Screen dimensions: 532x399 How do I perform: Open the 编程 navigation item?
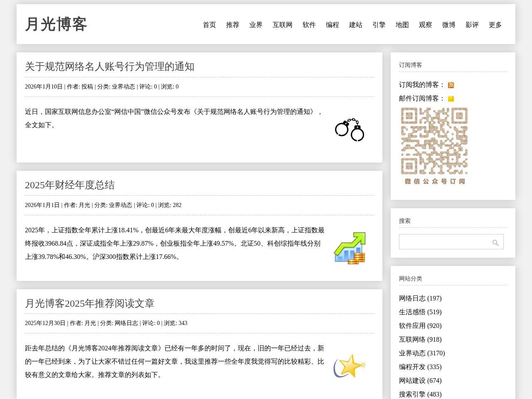tap(332, 25)
